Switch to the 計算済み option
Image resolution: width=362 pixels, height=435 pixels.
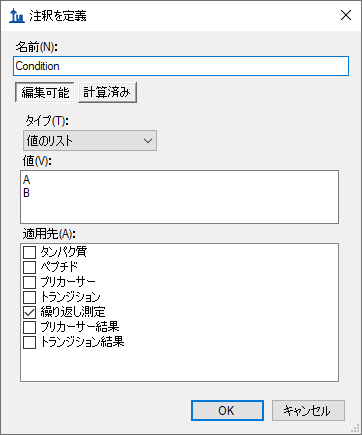[x=107, y=92]
